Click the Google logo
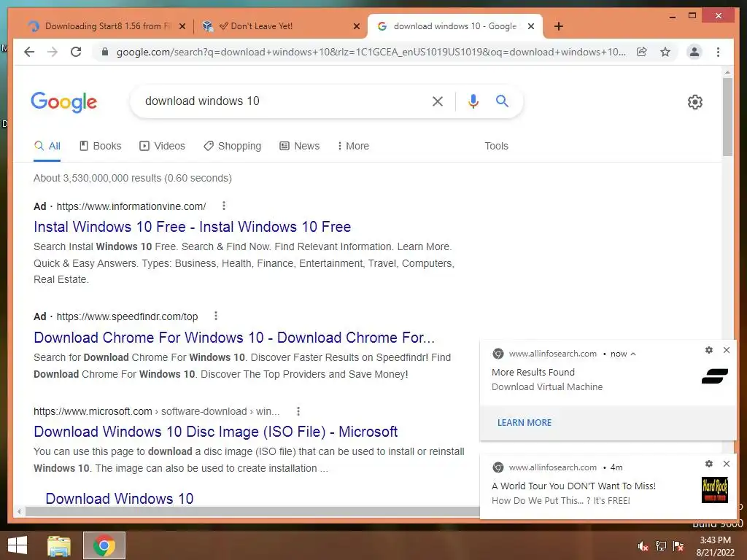 [x=64, y=102]
